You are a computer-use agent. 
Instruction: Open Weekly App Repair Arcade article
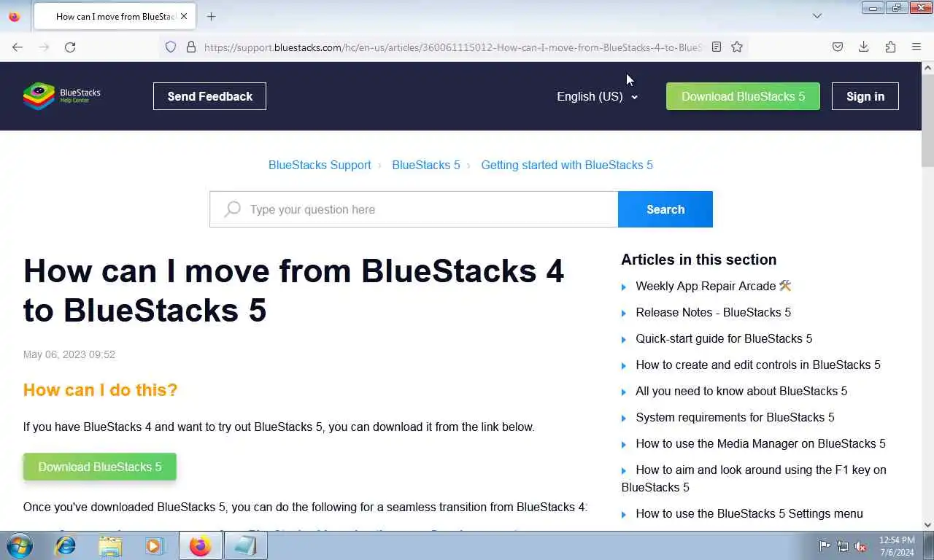[714, 286]
